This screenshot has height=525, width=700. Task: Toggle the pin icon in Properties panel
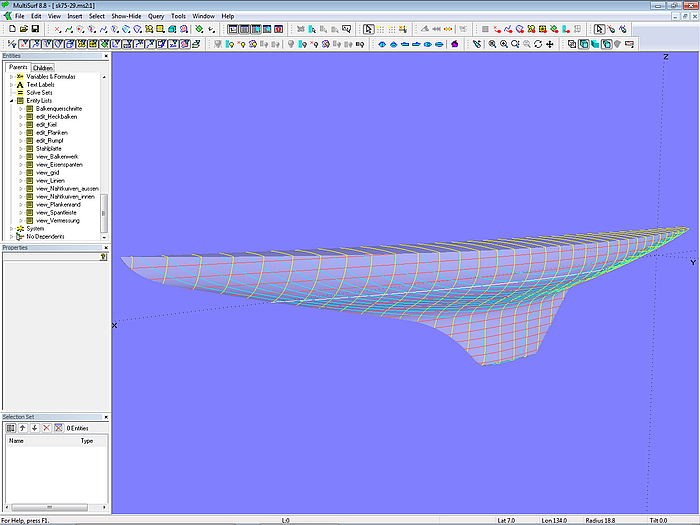coord(103,257)
